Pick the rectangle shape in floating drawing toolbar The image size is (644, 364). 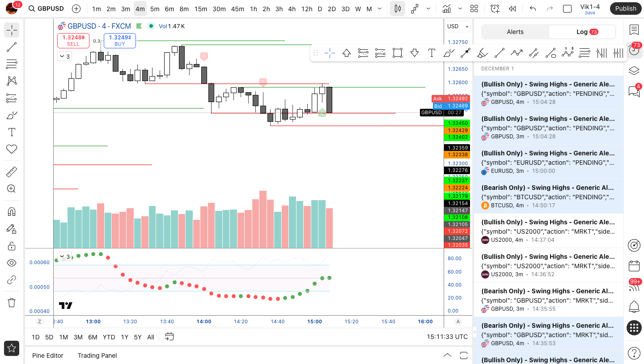(397, 53)
